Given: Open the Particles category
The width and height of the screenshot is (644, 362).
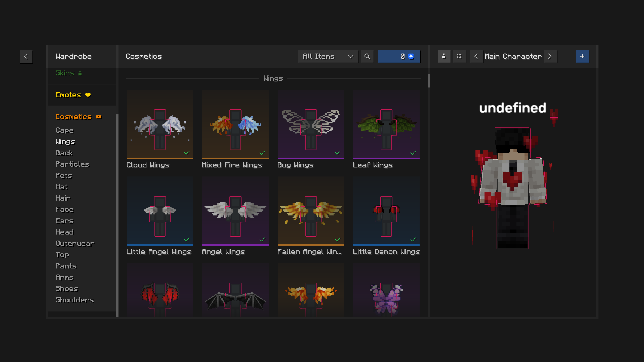Looking at the screenshot, I should 72,164.
